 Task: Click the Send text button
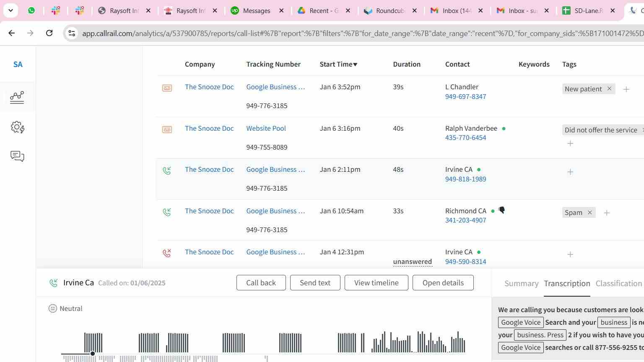[315, 283]
